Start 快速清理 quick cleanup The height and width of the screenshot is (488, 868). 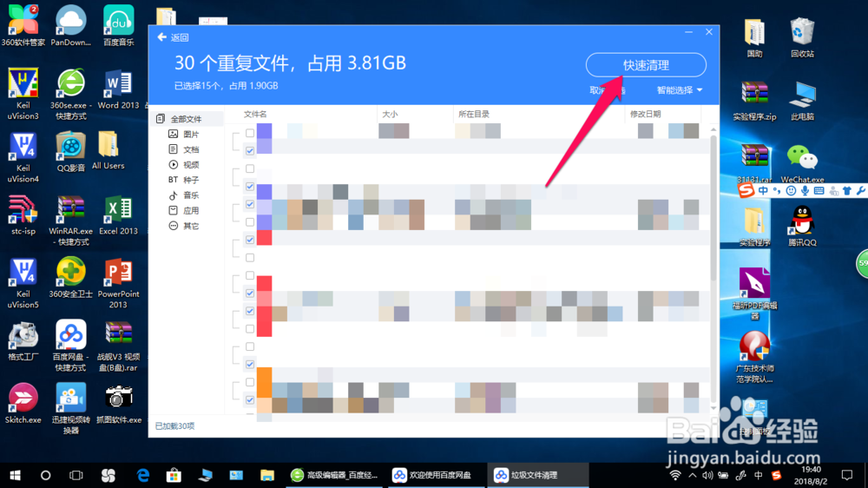click(x=646, y=65)
